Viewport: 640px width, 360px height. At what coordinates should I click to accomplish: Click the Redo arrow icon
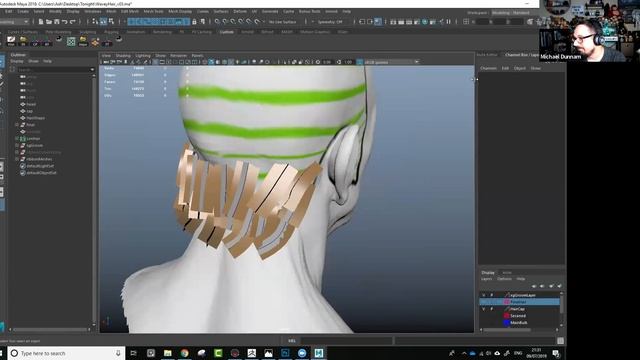point(73,22)
